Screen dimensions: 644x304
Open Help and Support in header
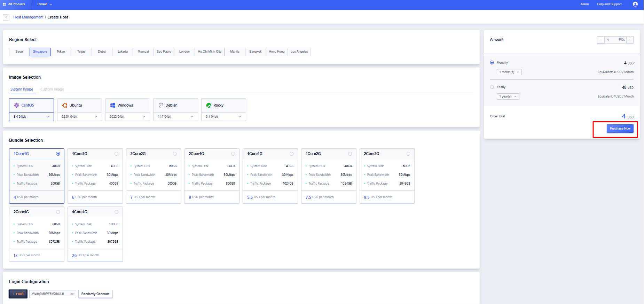tap(609, 4)
